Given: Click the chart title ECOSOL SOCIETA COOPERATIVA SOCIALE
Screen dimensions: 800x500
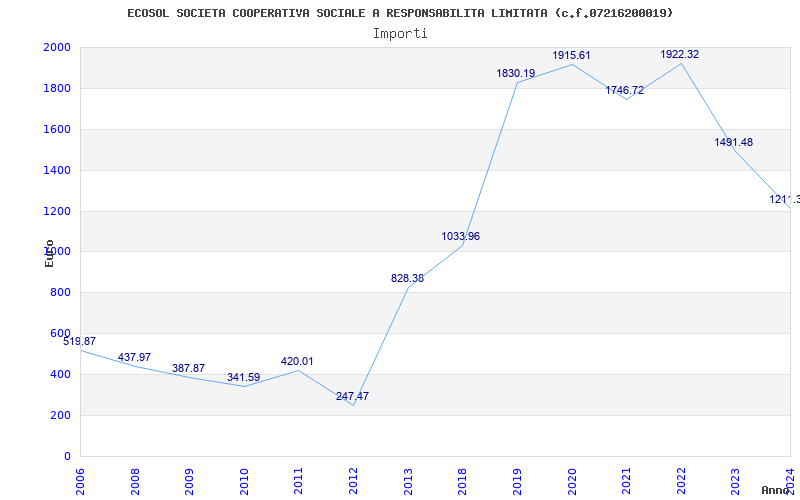Looking at the screenshot, I should (x=400, y=13).
